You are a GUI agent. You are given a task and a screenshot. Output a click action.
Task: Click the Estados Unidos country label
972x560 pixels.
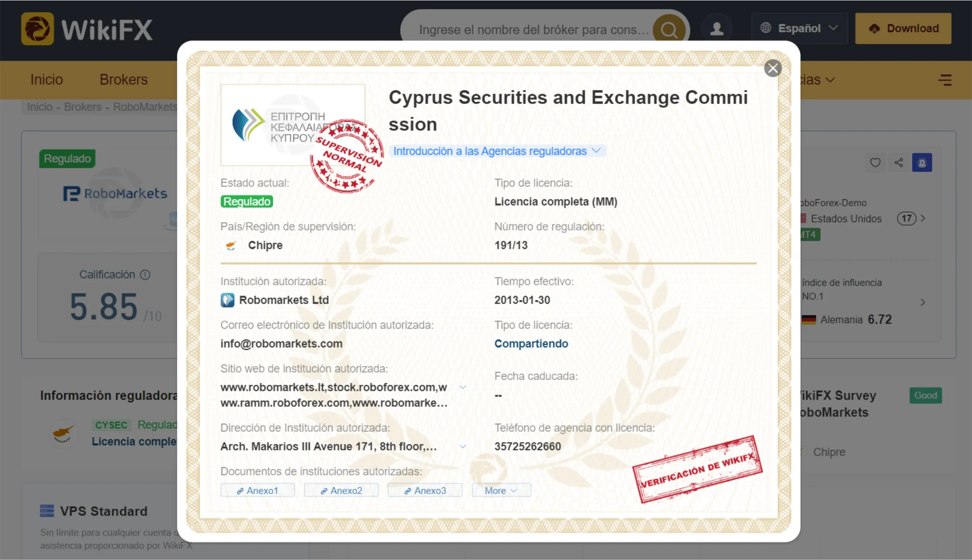pos(846,219)
